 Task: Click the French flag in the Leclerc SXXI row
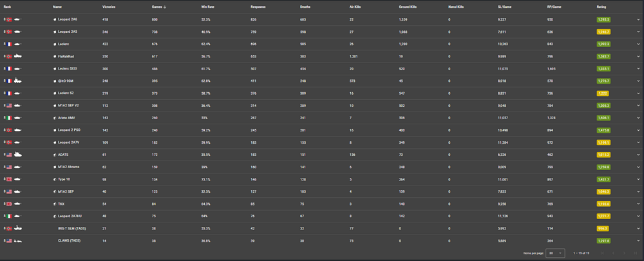pyautogui.click(x=9, y=69)
